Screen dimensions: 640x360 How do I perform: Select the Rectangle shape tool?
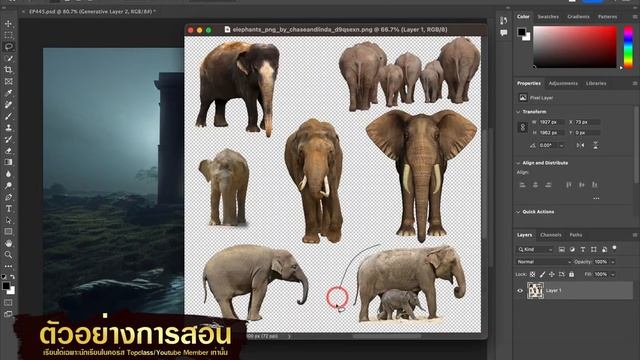8,231
